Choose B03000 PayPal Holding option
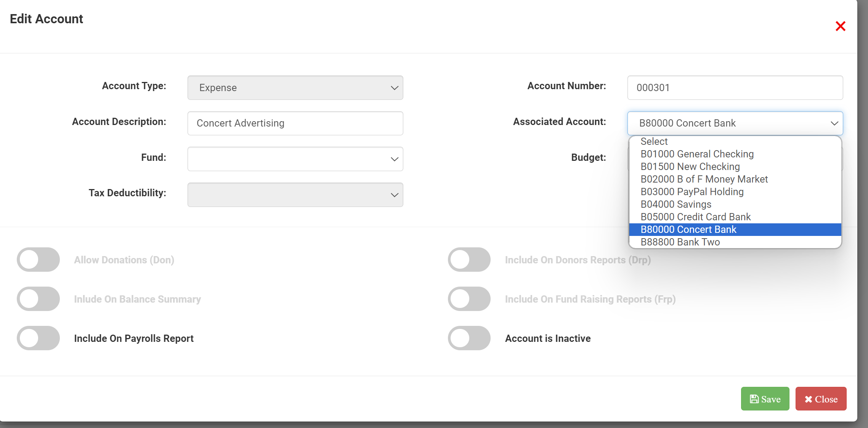 pyautogui.click(x=692, y=192)
